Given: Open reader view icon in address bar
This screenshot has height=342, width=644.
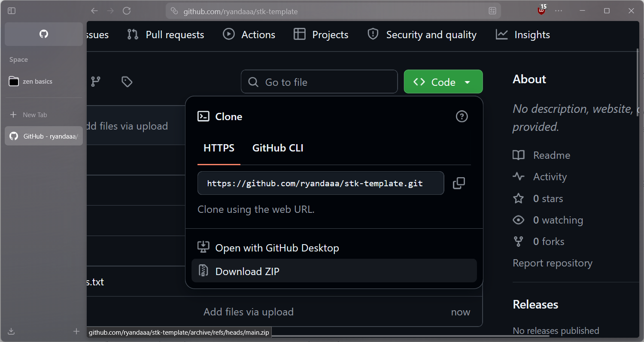Looking at the screenshot, I should coord(492,11).
